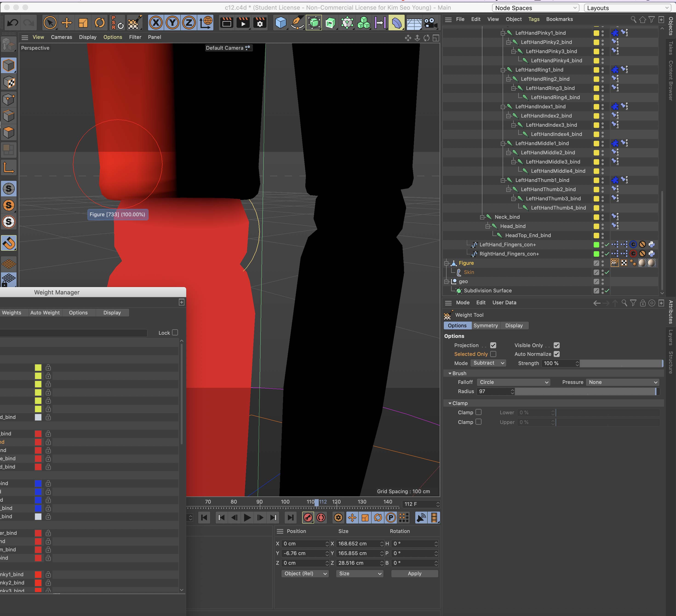Click the Undo arrow icon
The width and height of the screenshot is (676, 616).
(13, 23)
